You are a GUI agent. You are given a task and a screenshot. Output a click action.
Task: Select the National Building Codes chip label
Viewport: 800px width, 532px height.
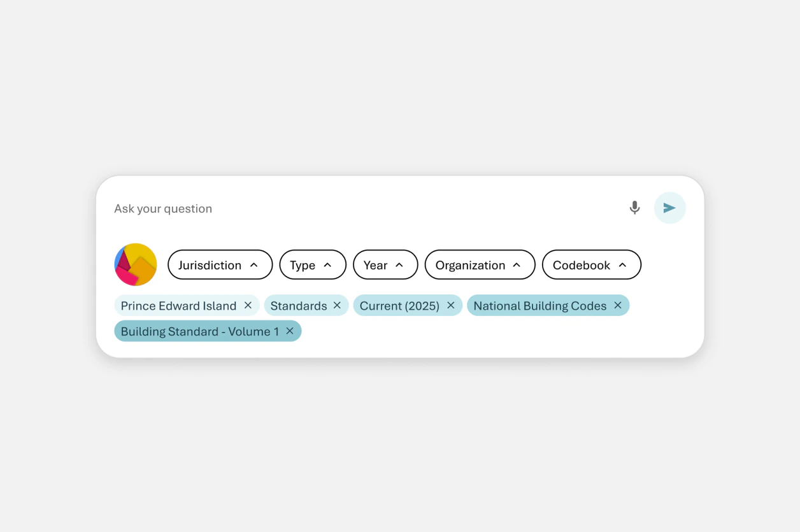point(539,306)
